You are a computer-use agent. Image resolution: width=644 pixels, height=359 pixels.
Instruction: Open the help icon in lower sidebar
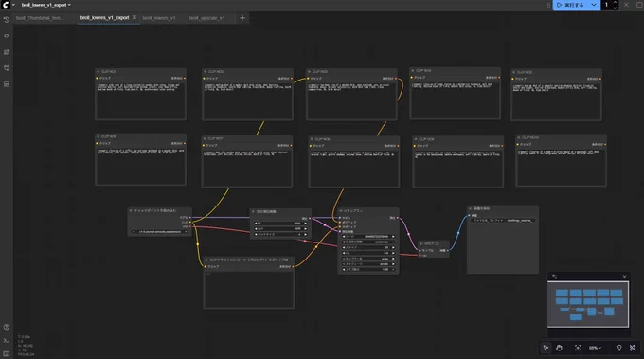(7, 327)
